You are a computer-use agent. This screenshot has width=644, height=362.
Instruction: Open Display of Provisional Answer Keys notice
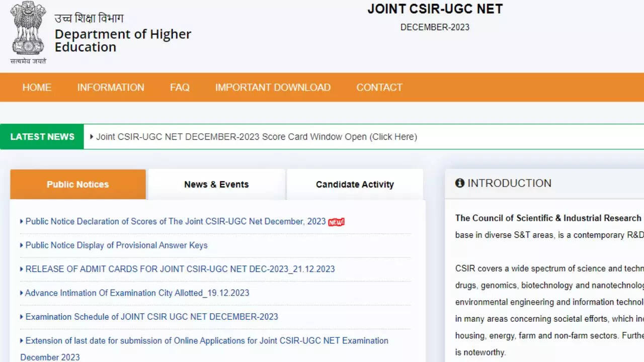click(116, 245)
